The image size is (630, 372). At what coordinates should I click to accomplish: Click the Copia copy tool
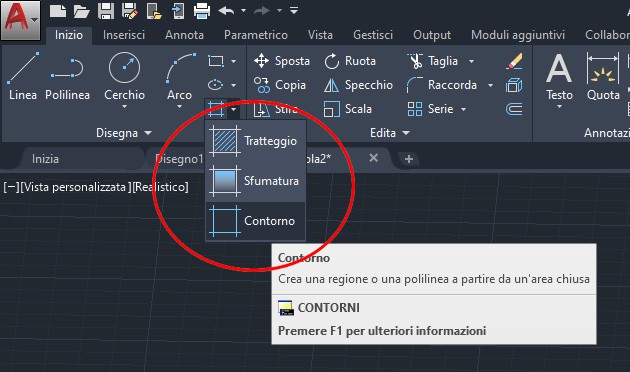pyautogui.click(x=280, y=85)
